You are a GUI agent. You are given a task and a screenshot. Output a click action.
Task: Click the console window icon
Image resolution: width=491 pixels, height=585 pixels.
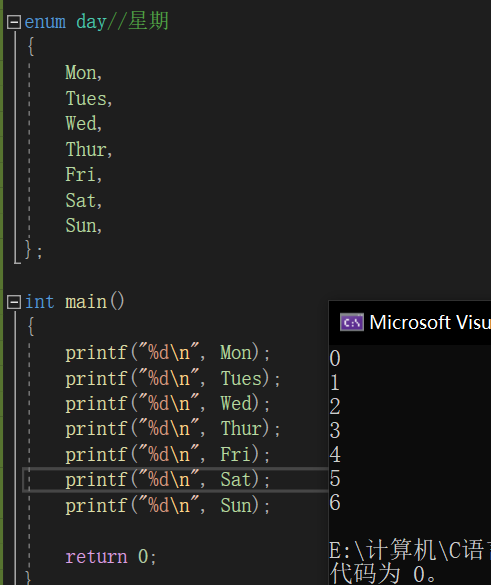pos(351,322)
